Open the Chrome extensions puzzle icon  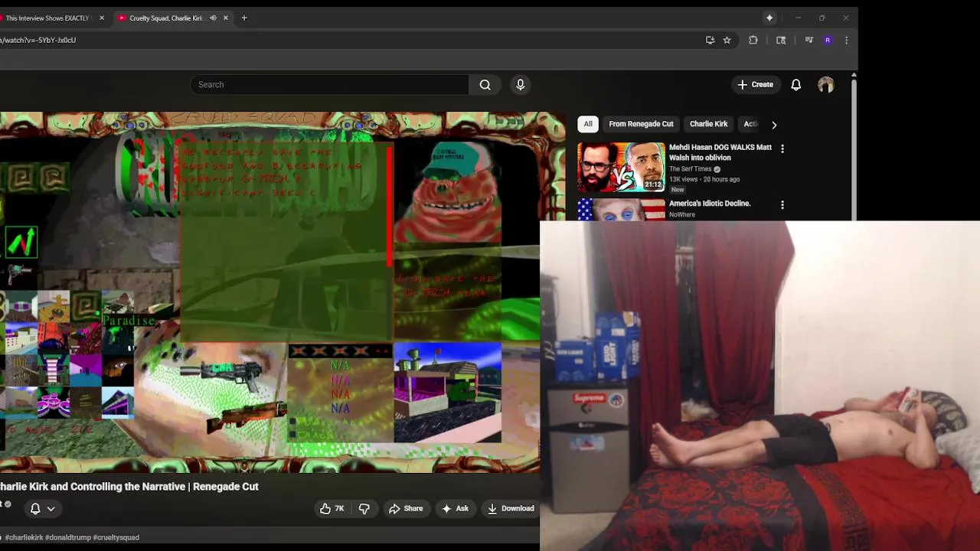click(753, 40)
